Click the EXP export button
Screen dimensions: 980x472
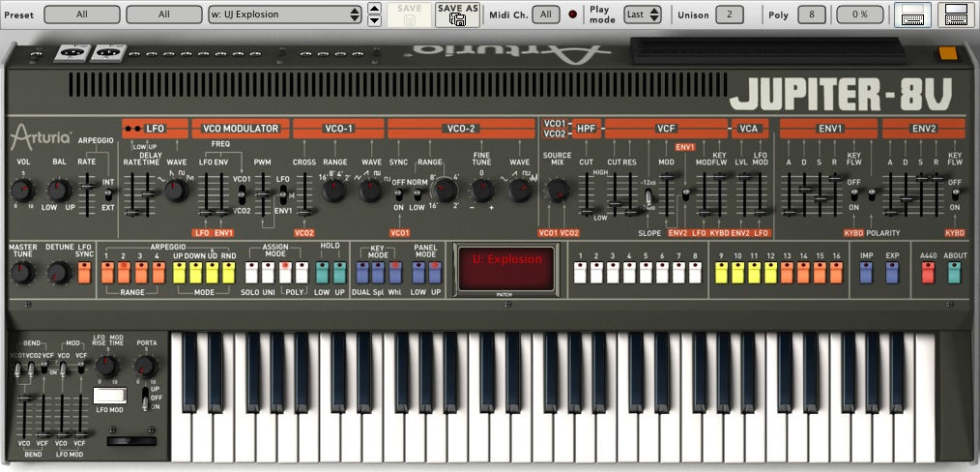(x=892, y=273)
